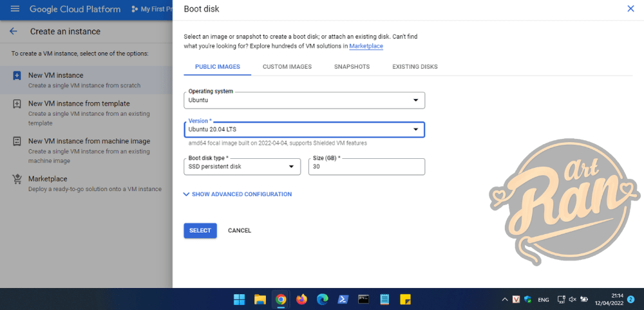644x310 pixels.
Task: Expand Show Advanced Configuration
Action: click(238, 194)
